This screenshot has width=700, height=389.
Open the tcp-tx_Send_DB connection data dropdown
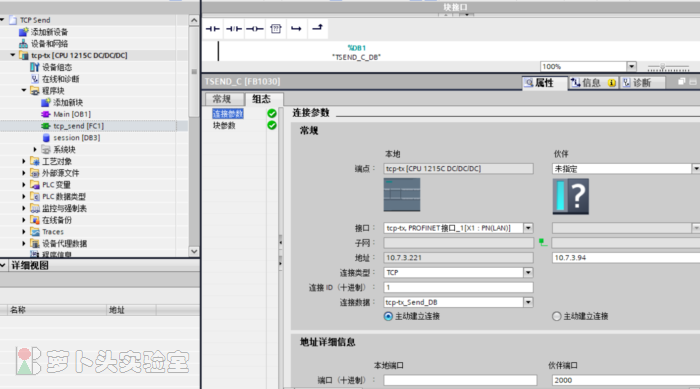tap(528, 302)
